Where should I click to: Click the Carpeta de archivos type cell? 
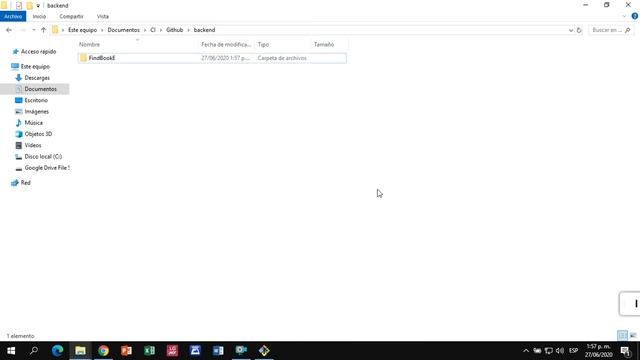coord(282,58)
